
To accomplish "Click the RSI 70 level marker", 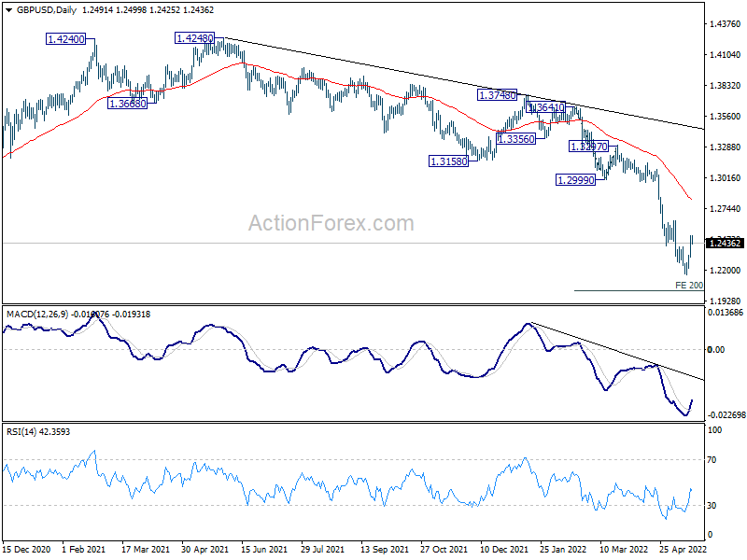I will click(714, 461).
